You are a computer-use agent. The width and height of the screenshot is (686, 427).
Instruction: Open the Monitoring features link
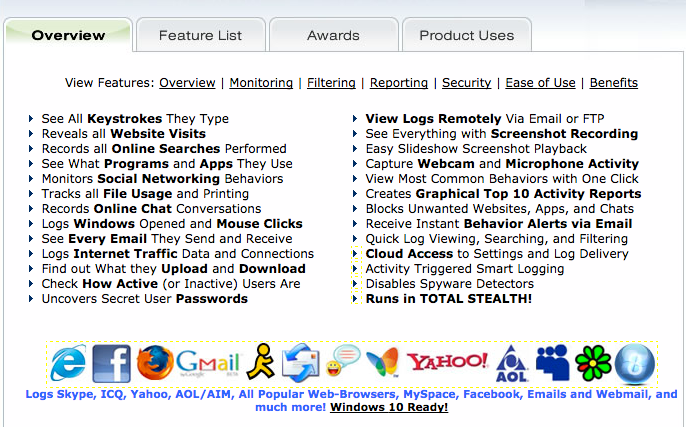(x=261, y=83)
